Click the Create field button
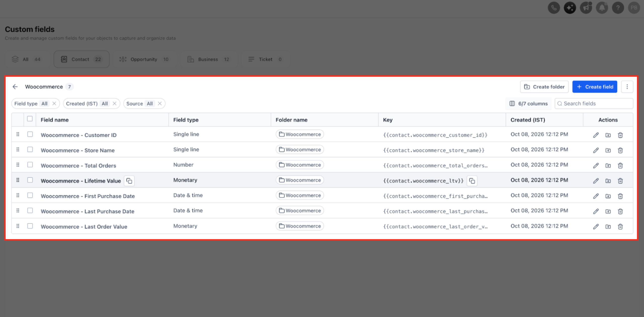644x317 pixels. (x=595, y=87)
